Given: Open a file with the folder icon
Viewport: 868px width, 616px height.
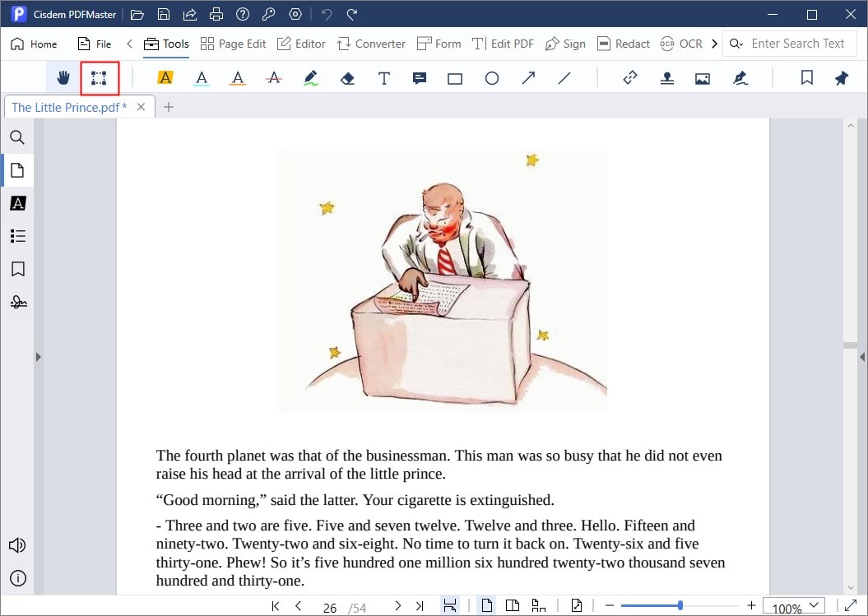Looking at the screenshot, I should pyautogui.click(x=137, y=14).
